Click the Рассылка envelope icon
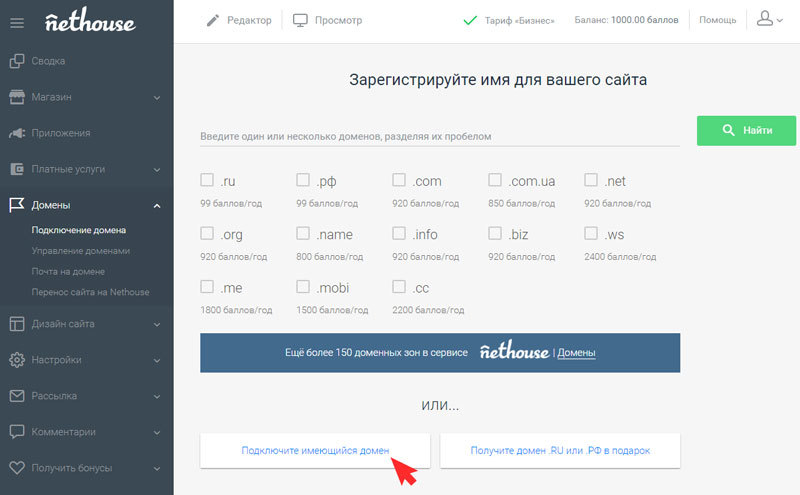Viewport: 800px width, 495px height. [17, 396]
